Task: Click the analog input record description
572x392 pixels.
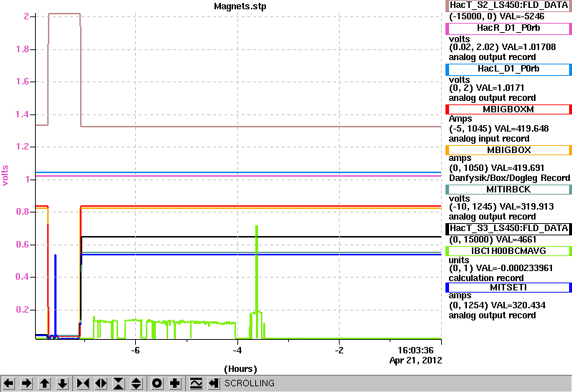Action: 489,139
